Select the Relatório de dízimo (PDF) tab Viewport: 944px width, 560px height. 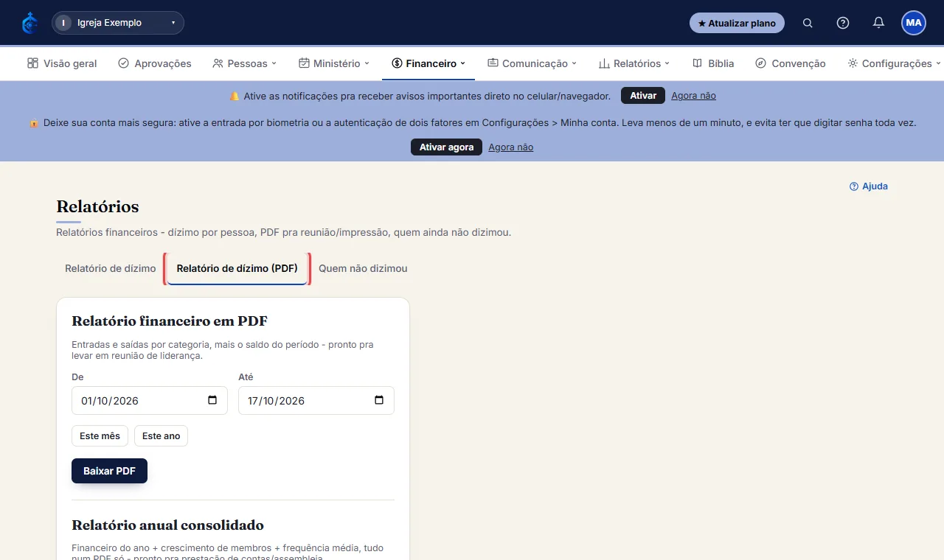click(x=237, y=268)
